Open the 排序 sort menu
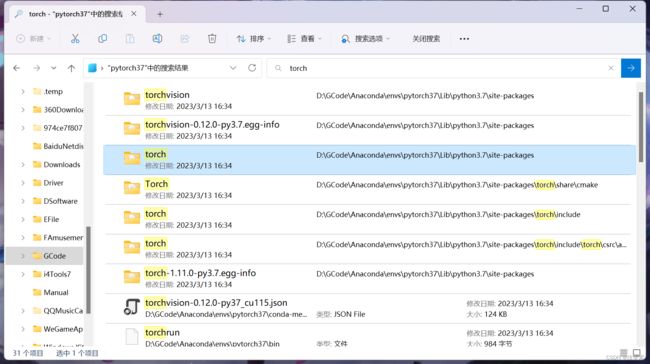650x364 pixels. pyautogui.click(x=253, y=39)
